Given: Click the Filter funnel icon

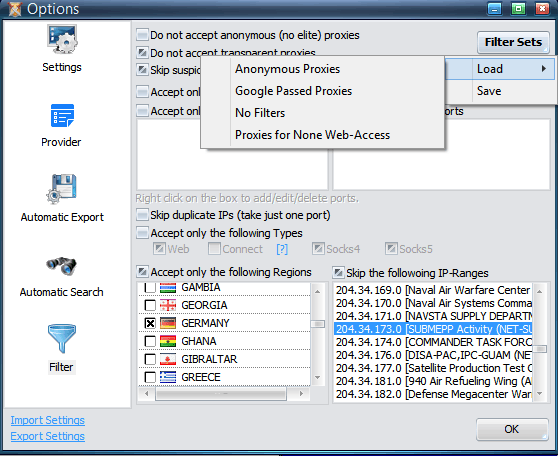Looking at the screenshot, I should [62, 339].
